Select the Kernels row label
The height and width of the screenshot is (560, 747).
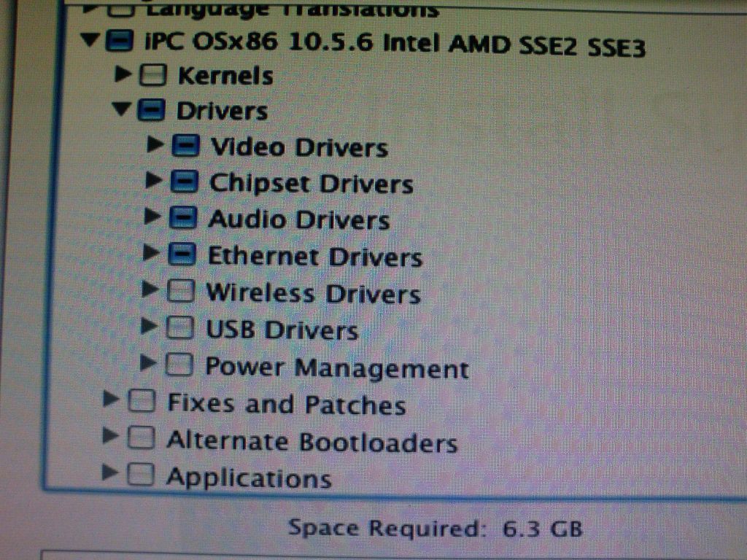[225, 76]
